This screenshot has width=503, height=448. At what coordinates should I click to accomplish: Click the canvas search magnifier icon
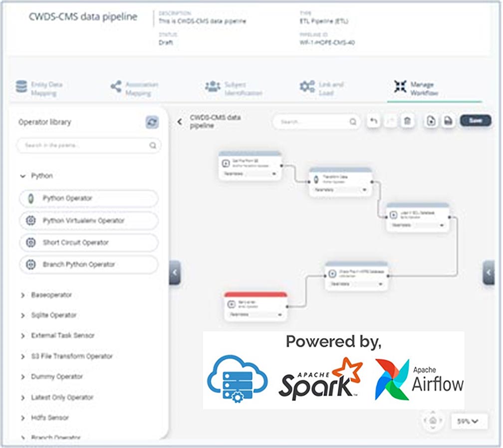[352, 122]
